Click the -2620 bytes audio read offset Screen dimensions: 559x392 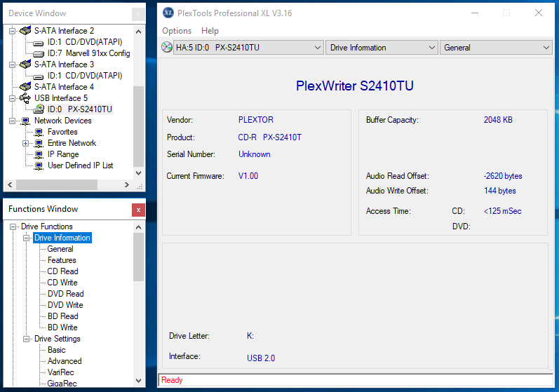point(503,176)
